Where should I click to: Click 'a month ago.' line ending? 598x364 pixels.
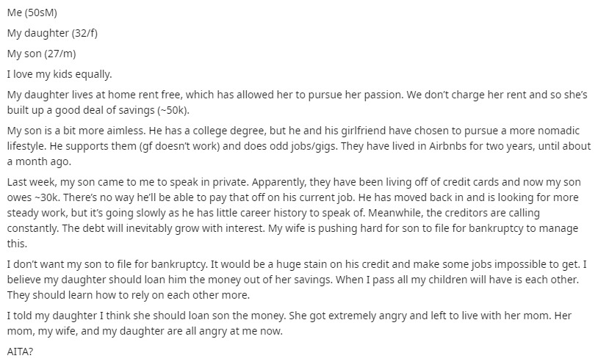point(39,161)
